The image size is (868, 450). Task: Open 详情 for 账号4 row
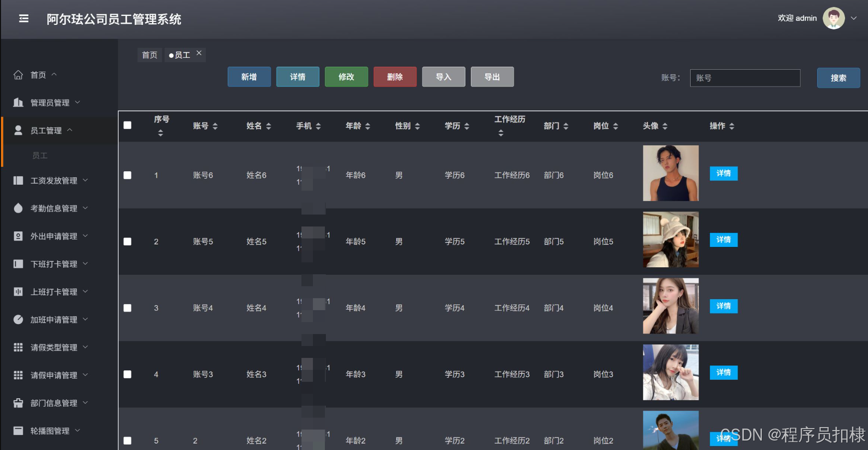click(x=723, y=306)
